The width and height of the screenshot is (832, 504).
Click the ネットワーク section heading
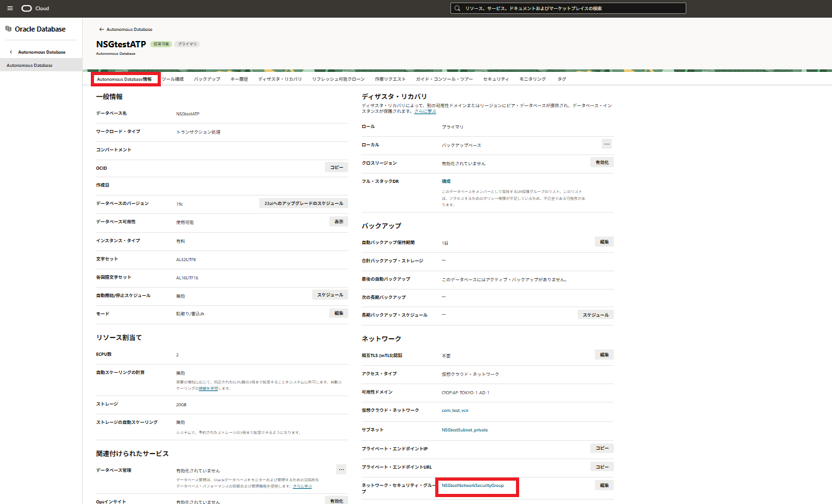382,339
